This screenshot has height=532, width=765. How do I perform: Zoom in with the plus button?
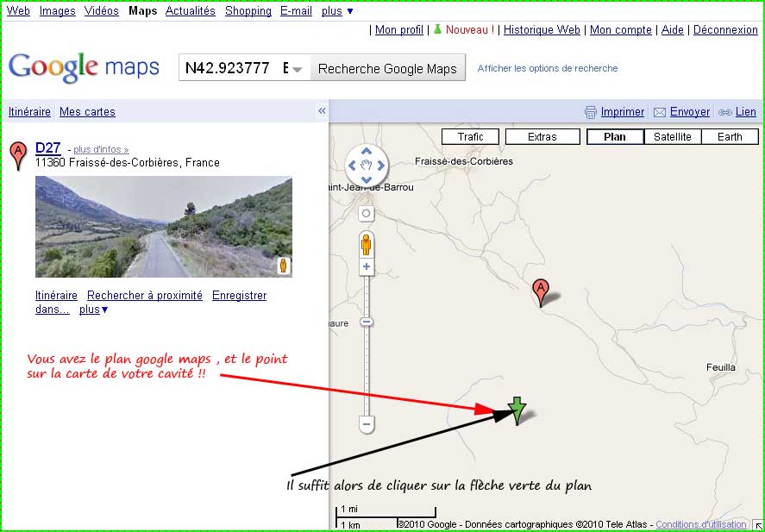click(367, 266)
